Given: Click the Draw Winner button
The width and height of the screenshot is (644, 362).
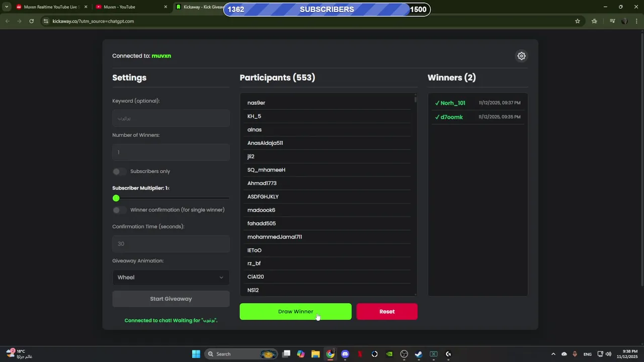Looking at the screenshot, I should coord(296,312).
